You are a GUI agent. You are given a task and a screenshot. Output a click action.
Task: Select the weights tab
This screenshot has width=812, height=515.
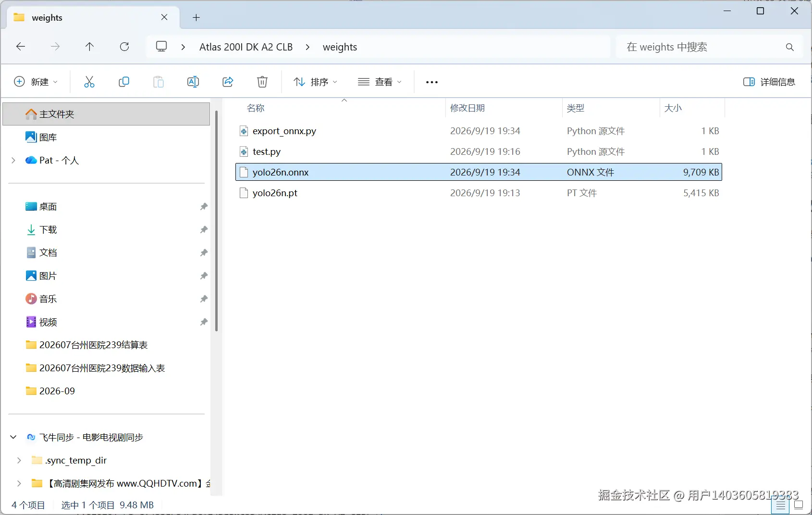[x=93, y=18]
